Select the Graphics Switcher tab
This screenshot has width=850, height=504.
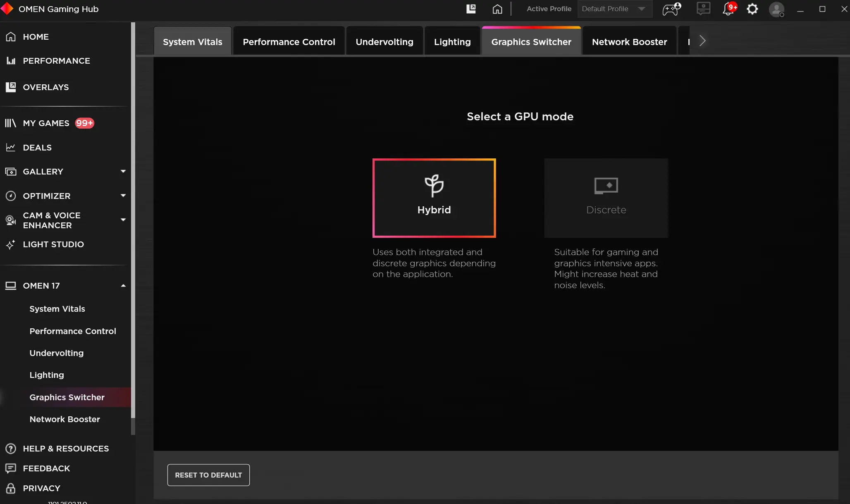(531, 41)
